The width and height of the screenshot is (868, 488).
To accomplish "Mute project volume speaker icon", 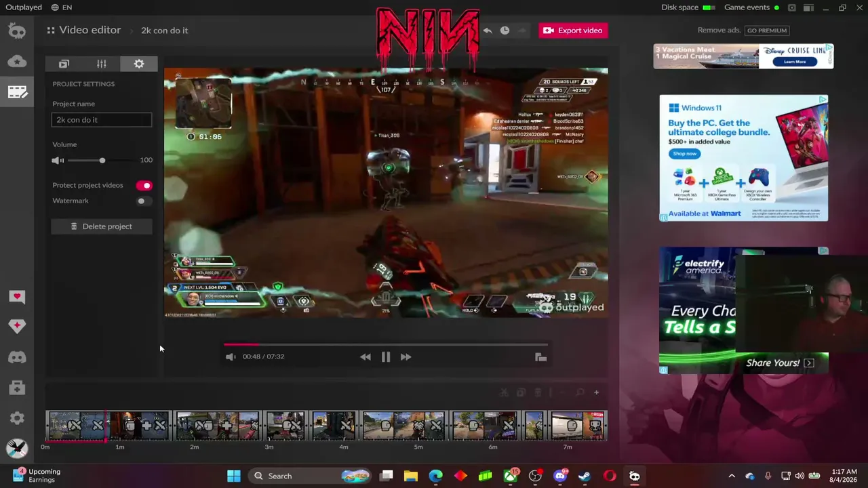I will tap(58, 161).
